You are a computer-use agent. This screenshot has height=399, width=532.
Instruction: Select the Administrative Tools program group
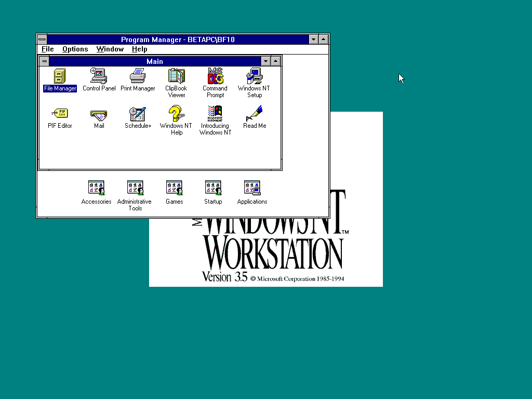135,189
